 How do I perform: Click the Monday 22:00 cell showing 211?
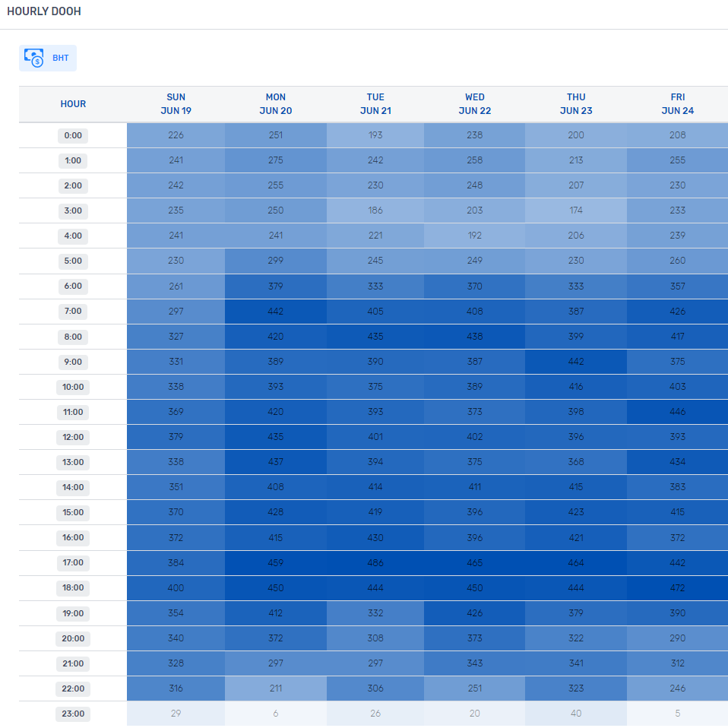pos(276,688)
